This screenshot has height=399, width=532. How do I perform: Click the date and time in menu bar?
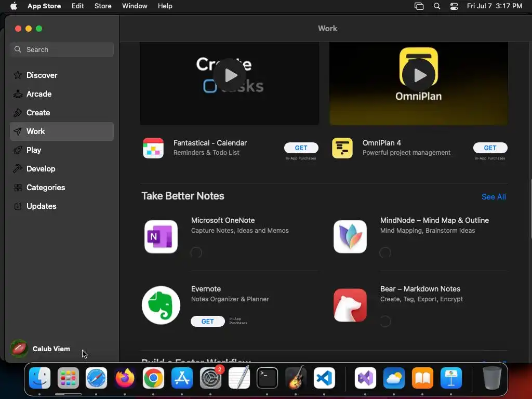click(x=495, y=6)
